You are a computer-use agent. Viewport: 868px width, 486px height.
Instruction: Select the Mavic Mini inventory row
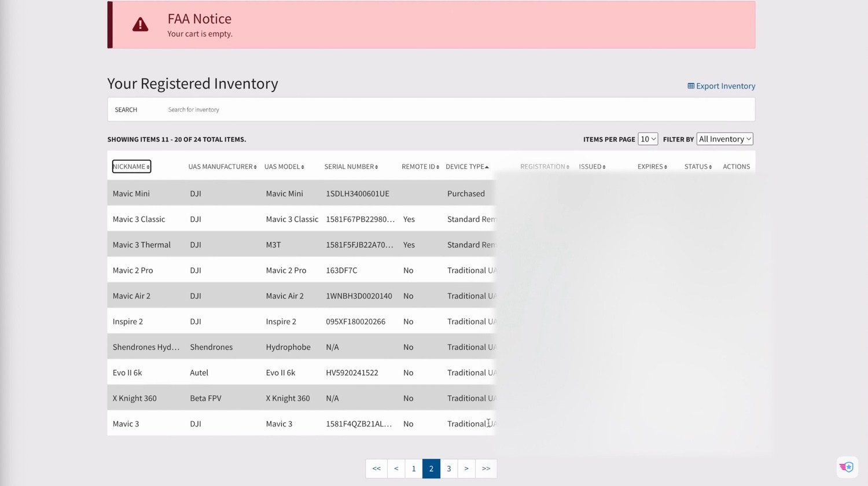tap(231, 193)
